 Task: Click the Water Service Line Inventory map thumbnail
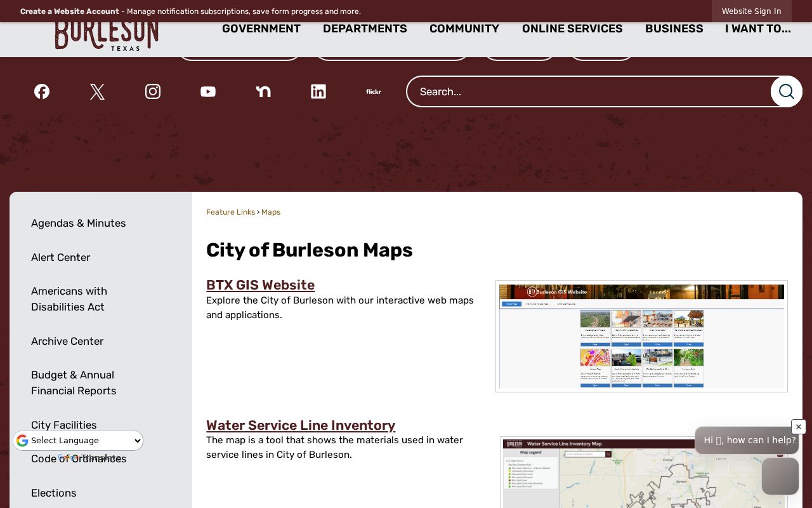point(645,472)
